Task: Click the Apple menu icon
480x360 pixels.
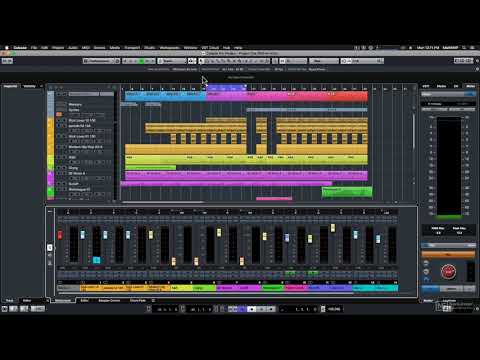Action: pos(6,48)
